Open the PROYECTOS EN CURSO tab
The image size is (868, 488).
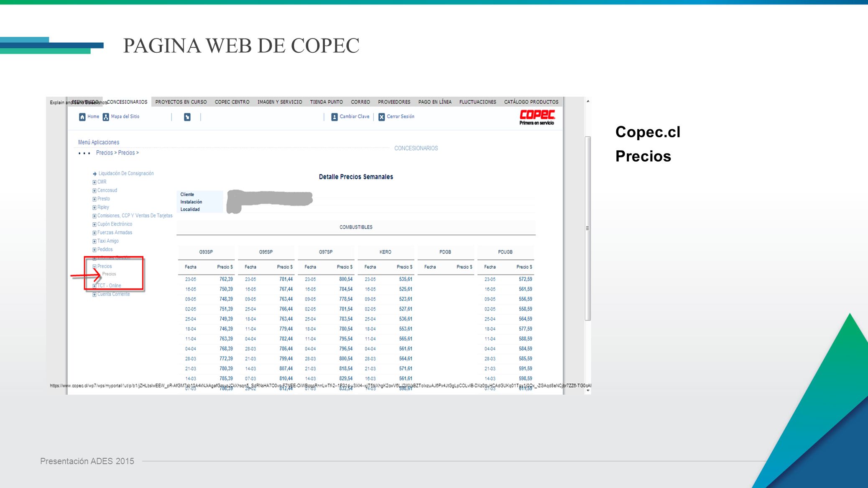181,102
